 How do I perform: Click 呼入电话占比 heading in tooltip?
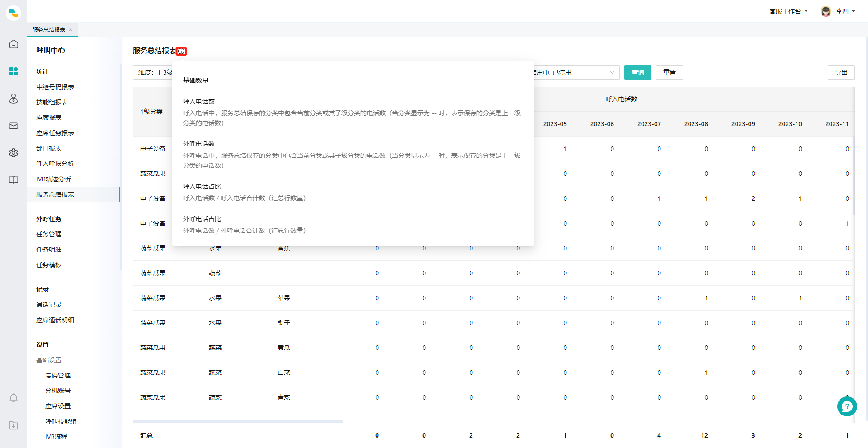click(202, 186)
